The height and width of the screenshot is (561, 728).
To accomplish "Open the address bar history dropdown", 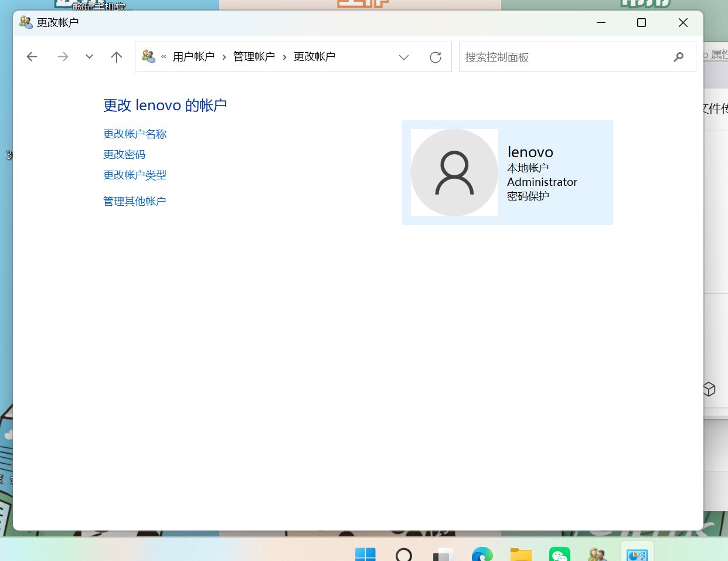I will (x=404, y=57).
